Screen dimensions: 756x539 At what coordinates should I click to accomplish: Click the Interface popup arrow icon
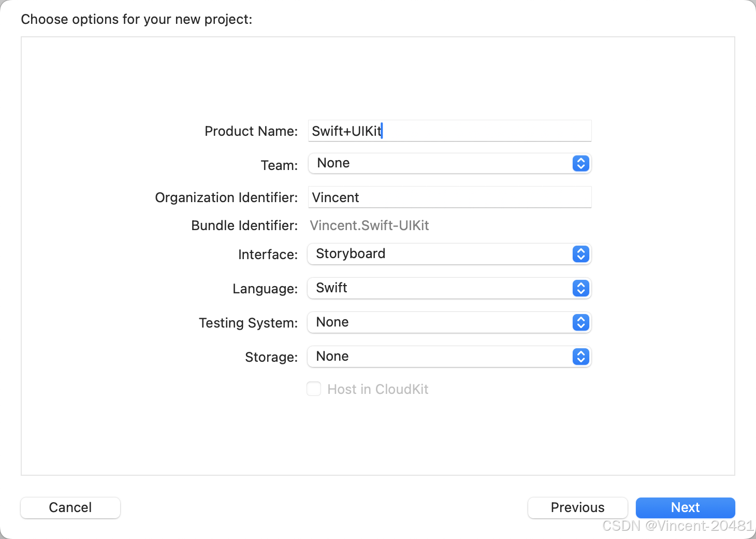pyautogui.click(x=581, y=254)
